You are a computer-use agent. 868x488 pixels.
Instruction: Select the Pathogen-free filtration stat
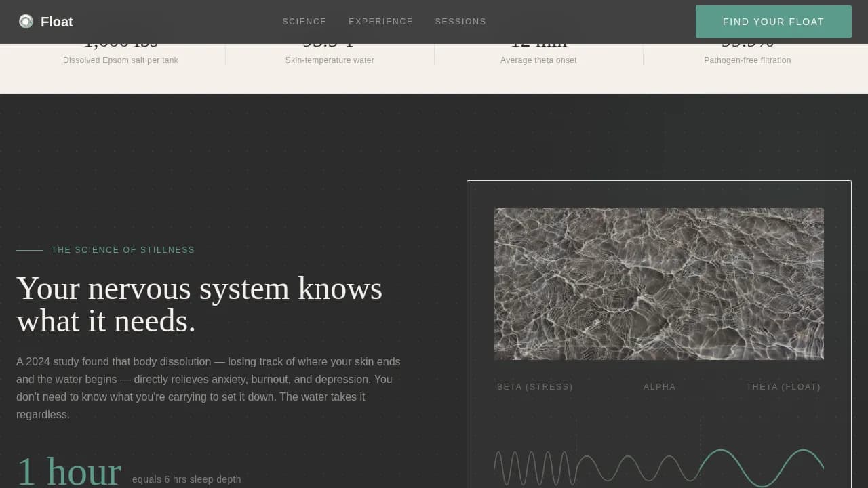747,60
